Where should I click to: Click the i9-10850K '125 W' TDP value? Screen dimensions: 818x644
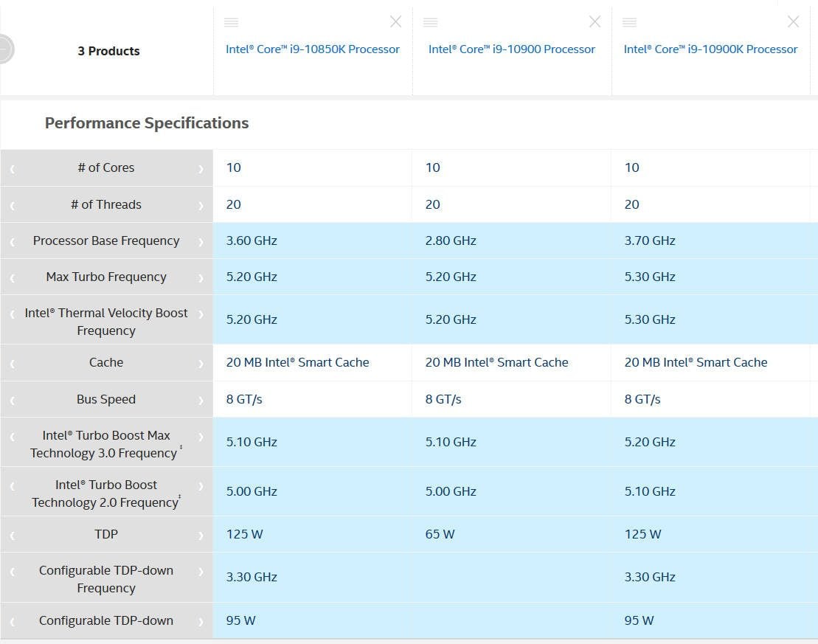244,534
